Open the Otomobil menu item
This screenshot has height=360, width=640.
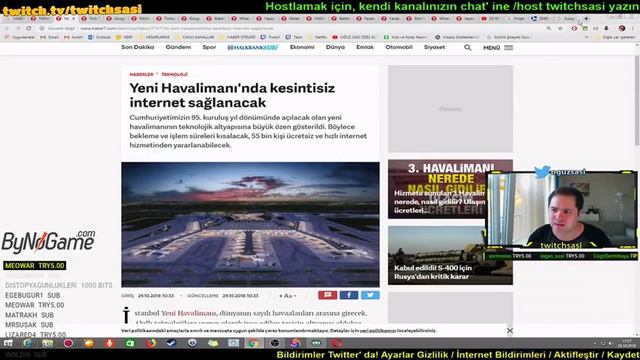[x=399, y=47]
